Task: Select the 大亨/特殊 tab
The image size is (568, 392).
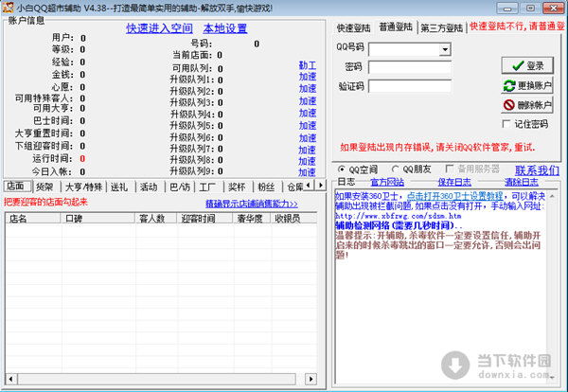Action: (83, 187)
